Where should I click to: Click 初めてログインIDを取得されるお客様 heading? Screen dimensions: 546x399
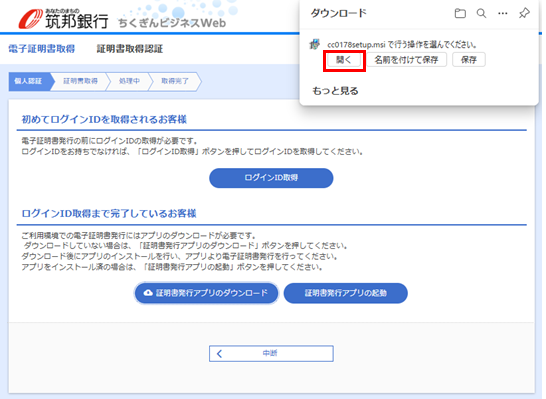(104, 119)
